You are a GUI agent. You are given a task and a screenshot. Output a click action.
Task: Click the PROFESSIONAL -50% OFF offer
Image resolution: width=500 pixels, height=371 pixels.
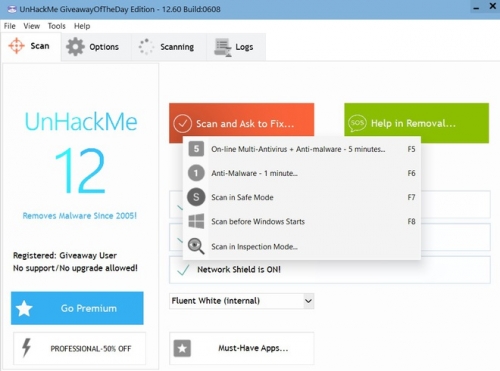(79, 348)
